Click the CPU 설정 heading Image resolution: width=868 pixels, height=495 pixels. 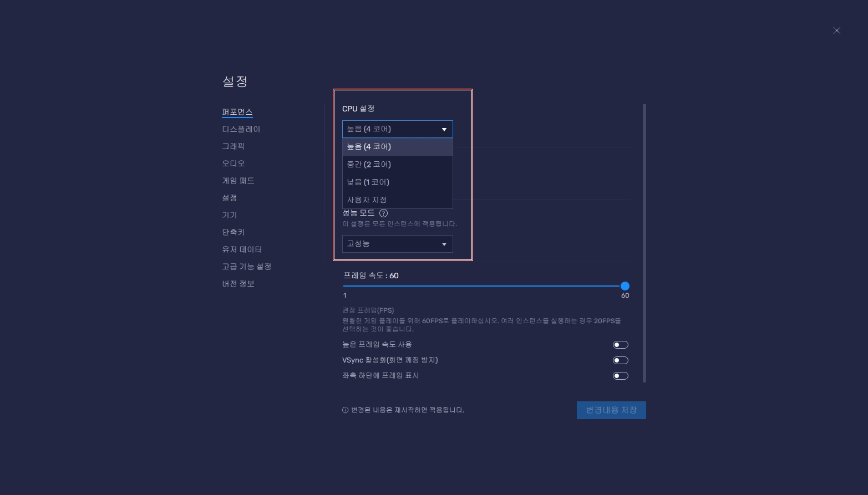point(358,109)
